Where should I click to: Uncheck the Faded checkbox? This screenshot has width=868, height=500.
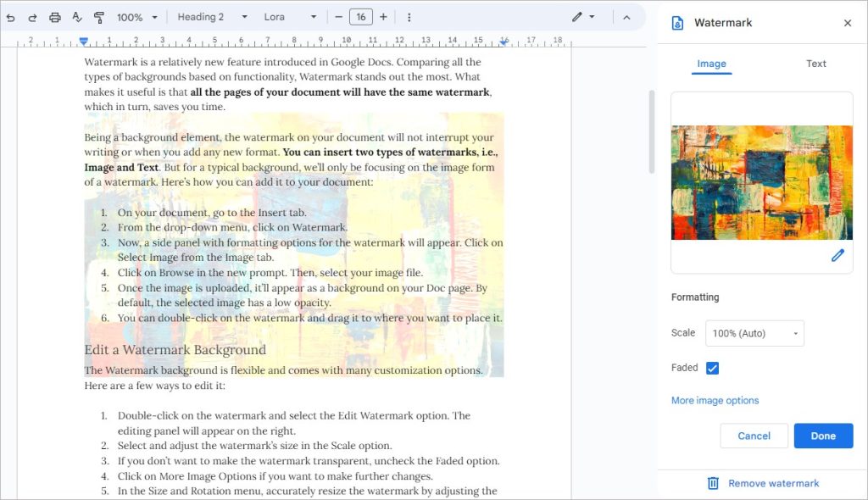(x=710, y=368)
